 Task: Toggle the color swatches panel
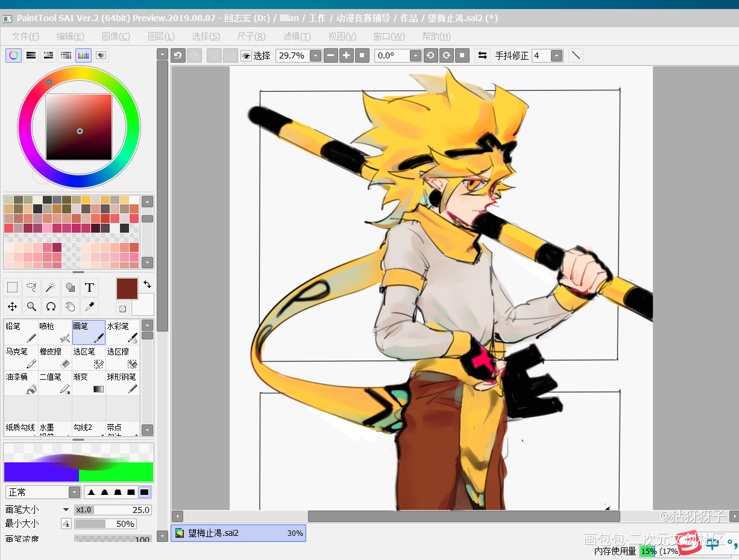tap(83, 55)
